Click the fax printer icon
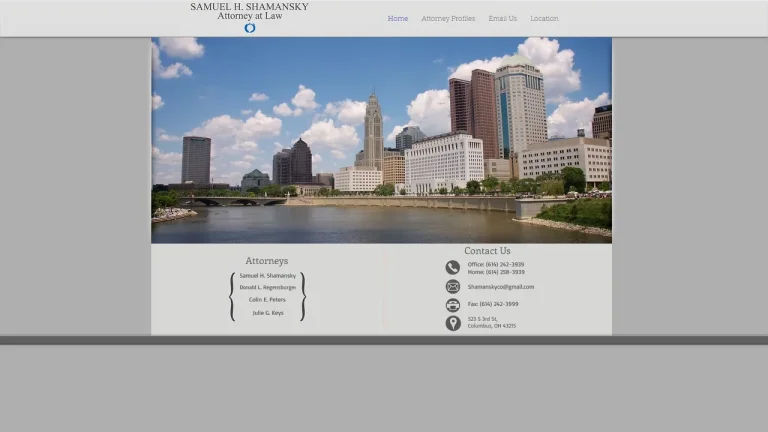 [453, 305]
